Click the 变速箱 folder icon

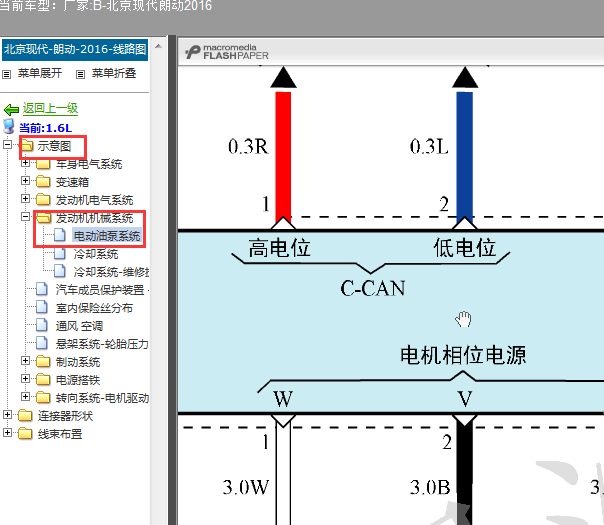[x=43, y=181]
